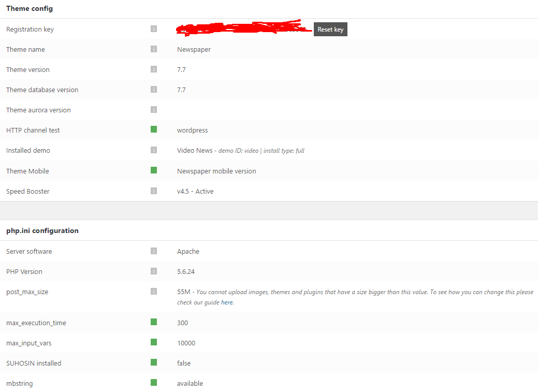Click info icon beside Speed Booster
This screenshot has width=538, height=392.
click(154, 191)
